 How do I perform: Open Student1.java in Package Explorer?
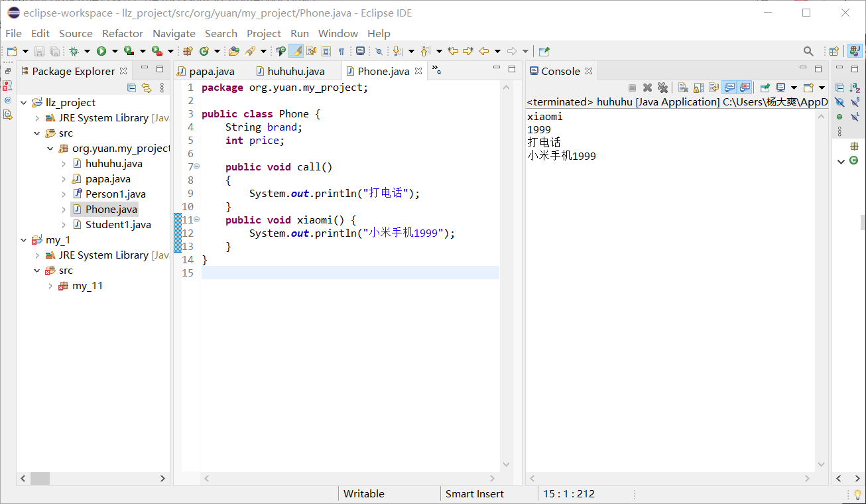point(117,224)
